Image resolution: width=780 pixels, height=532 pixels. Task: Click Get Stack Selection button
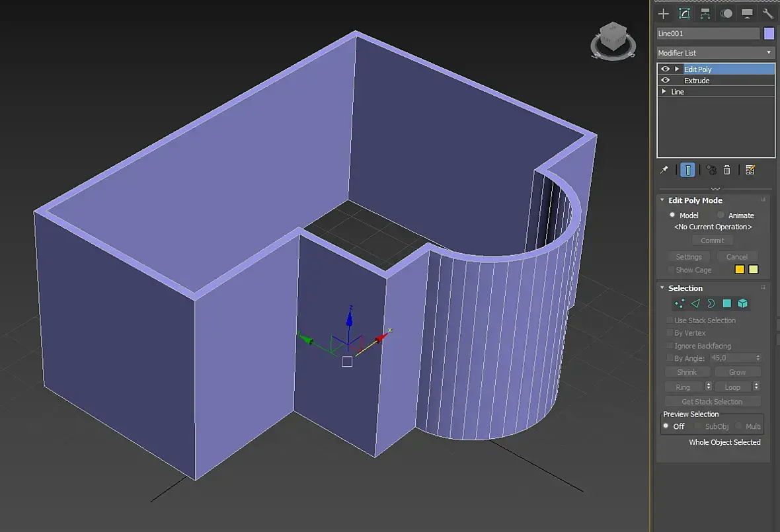(x=713, y=401)
